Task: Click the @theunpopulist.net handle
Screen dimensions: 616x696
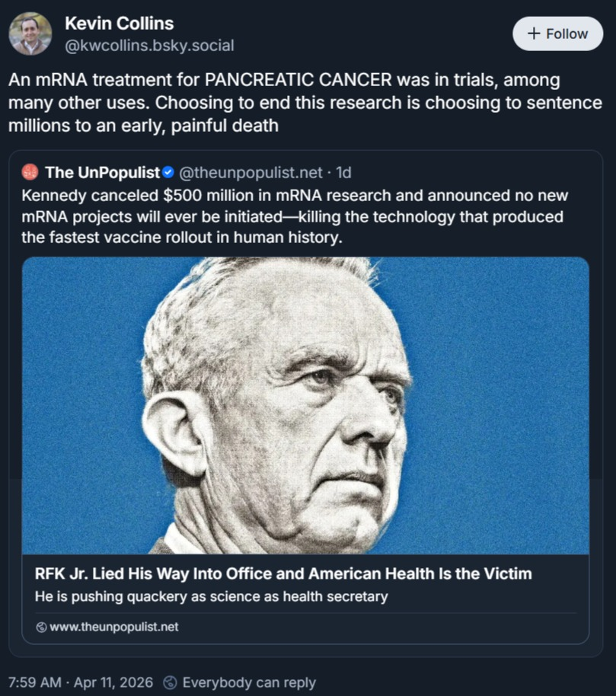Action: pyautogui.click(x=251, y=172)
